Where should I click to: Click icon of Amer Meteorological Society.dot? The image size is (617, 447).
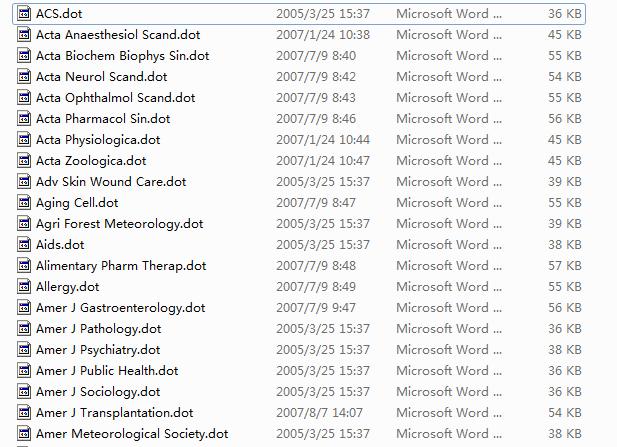click(x=24, y=434)
